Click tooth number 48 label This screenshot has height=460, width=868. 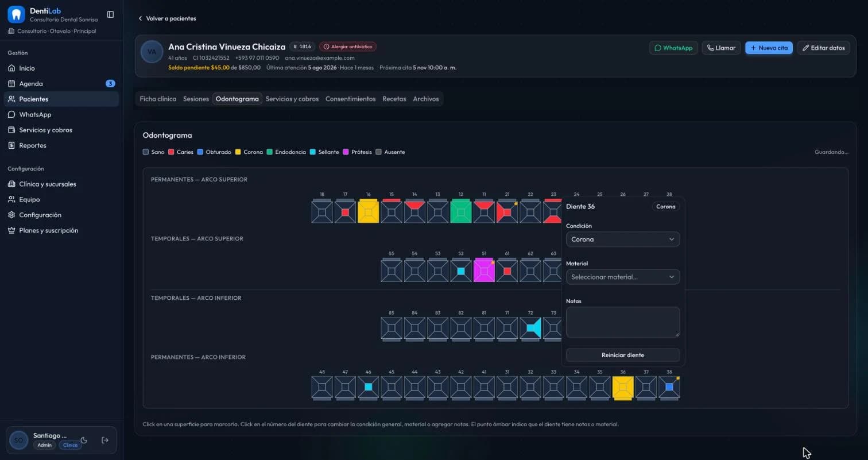(x=322, y=372)
